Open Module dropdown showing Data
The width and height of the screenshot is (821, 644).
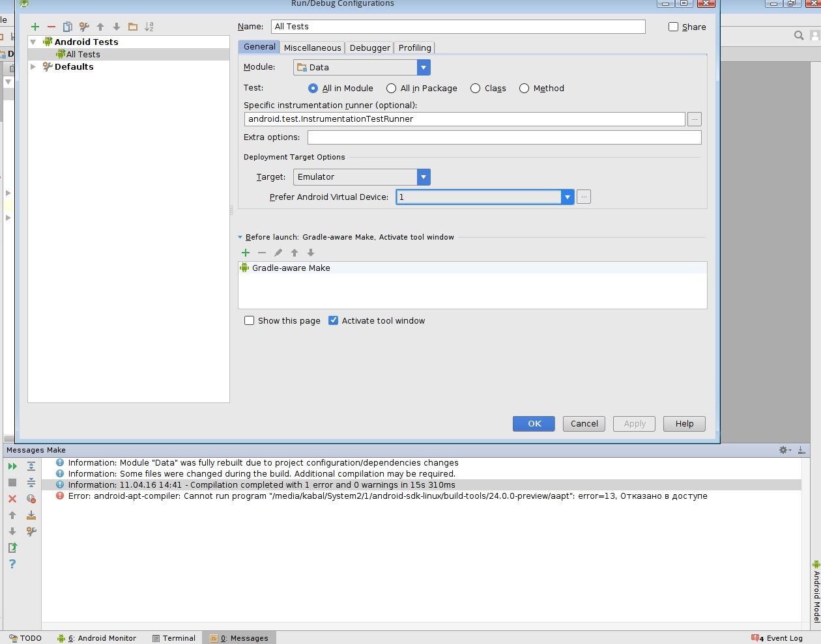[x=362, y=67]
